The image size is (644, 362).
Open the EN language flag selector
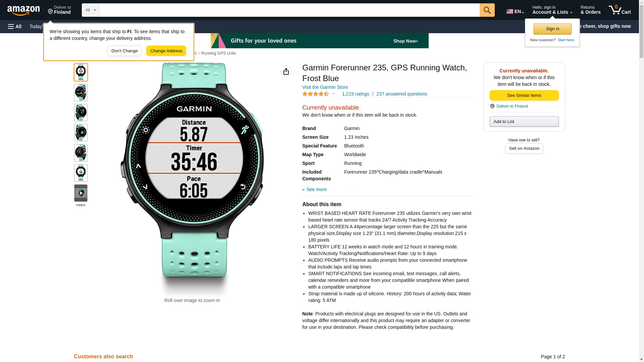coord(515,11)
